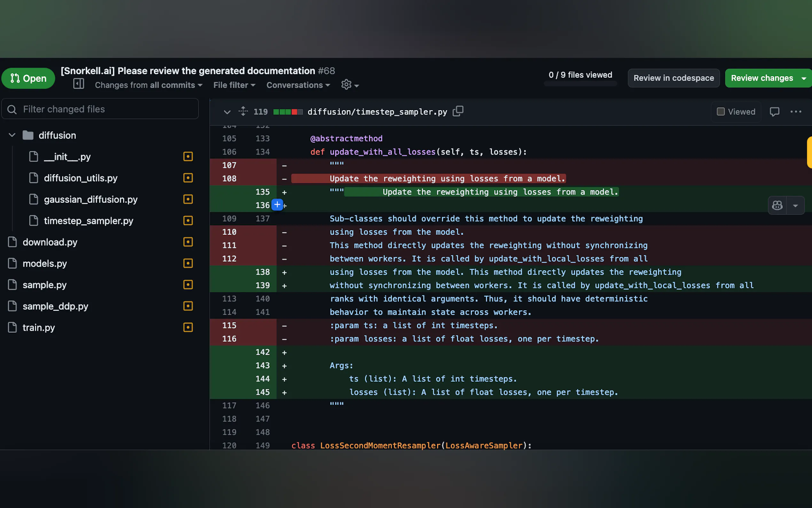The width and height of the screenshot is (812, 508).
Task: Select gaussian_diffusion.py in file tree
Action: (91, 200)
